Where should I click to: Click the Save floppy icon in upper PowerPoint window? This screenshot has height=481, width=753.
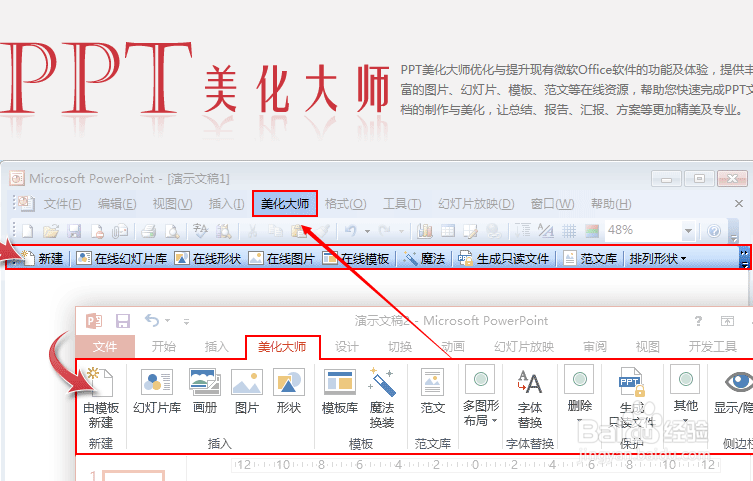coord(74,231)
